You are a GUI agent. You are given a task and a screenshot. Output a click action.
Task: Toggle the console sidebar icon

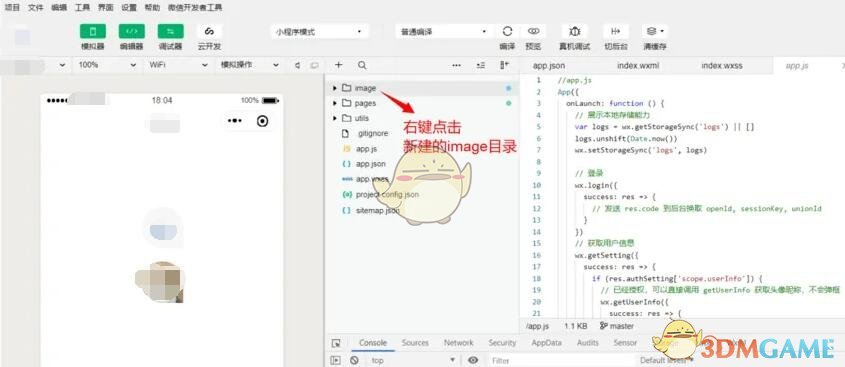click(x=336, y=360)
